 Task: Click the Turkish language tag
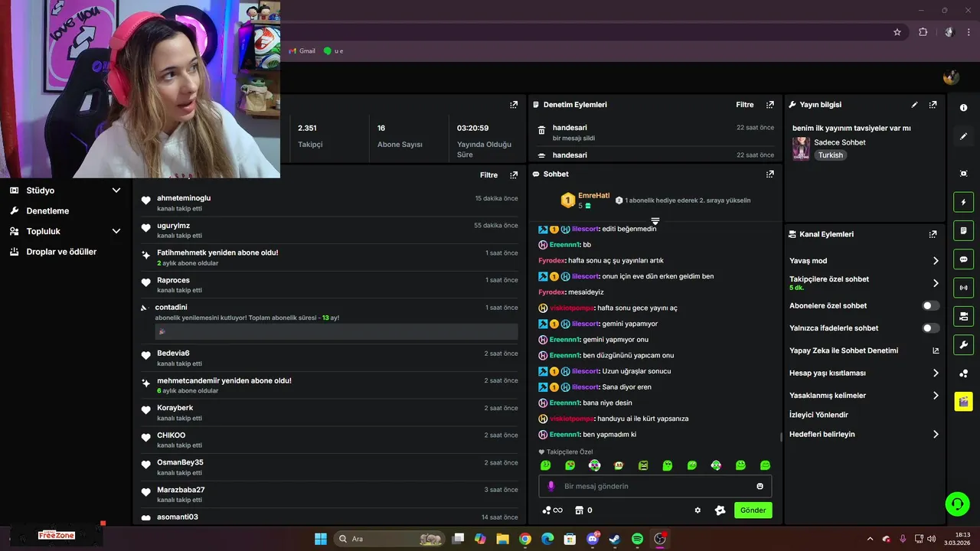pos(830,155)
